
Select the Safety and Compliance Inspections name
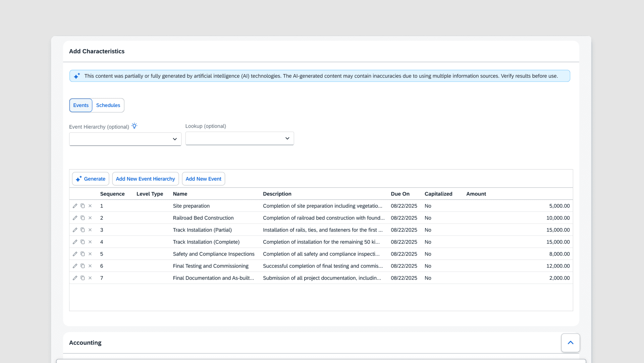(214, 254)
